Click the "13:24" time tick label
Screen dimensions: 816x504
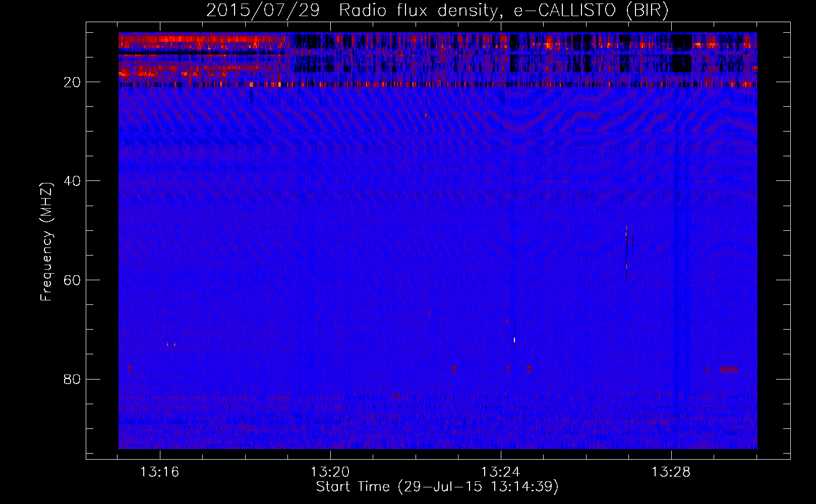[x=501, y=472]
